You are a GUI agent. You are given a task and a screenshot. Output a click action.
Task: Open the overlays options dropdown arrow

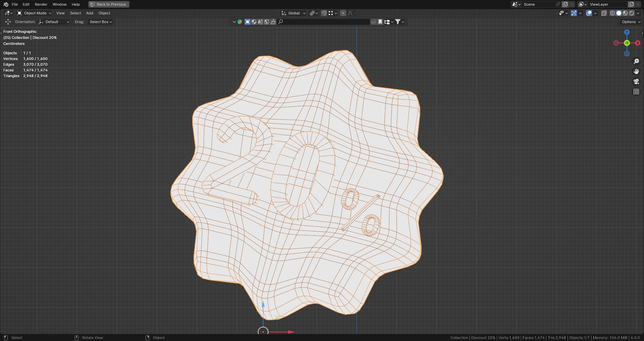(x=595, y=13)
